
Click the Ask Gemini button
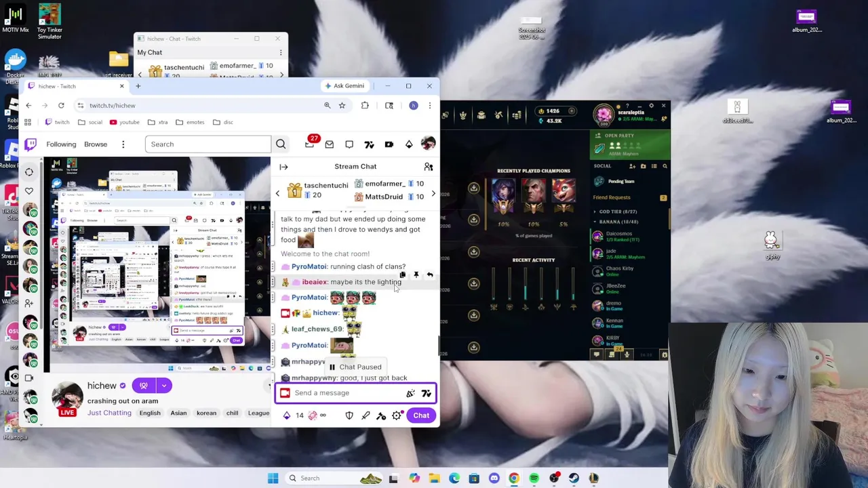[x=344, y=86]
